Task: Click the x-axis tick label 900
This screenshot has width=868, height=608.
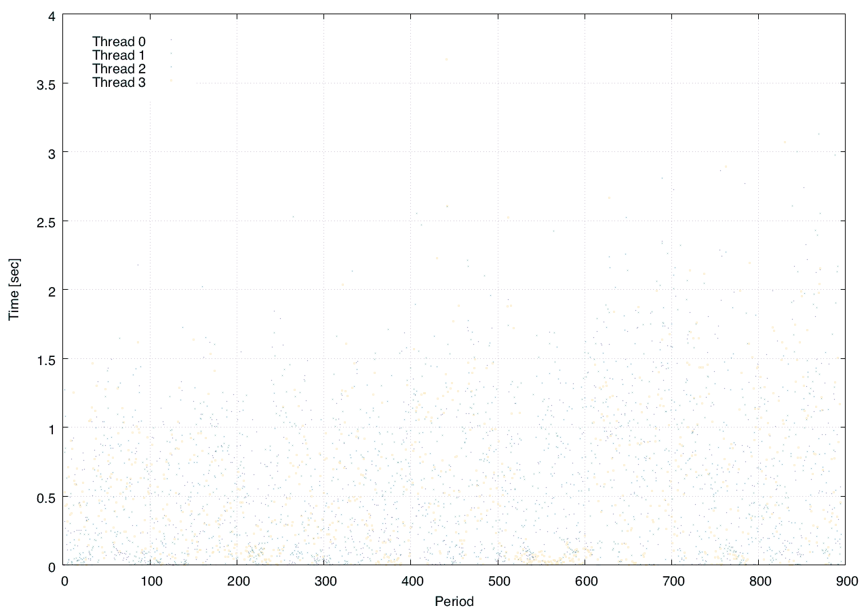Action: 846,581
